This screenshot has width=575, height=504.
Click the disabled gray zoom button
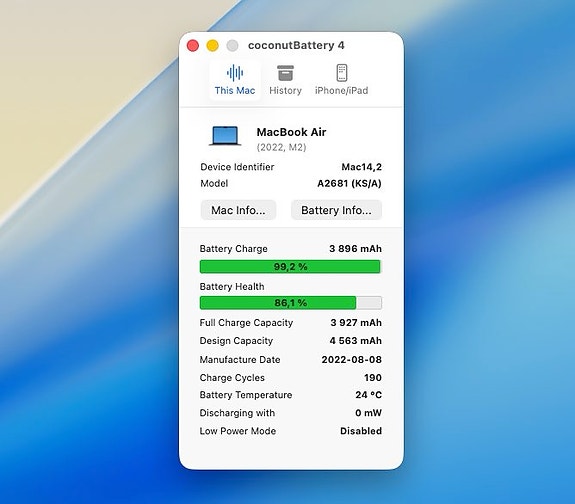232,45
